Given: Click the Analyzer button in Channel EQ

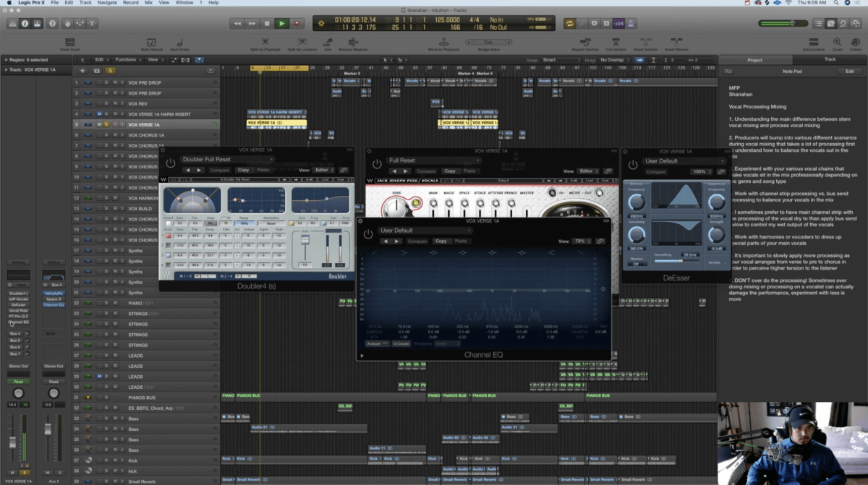Looking at the screenshot, I should point(378,343).
